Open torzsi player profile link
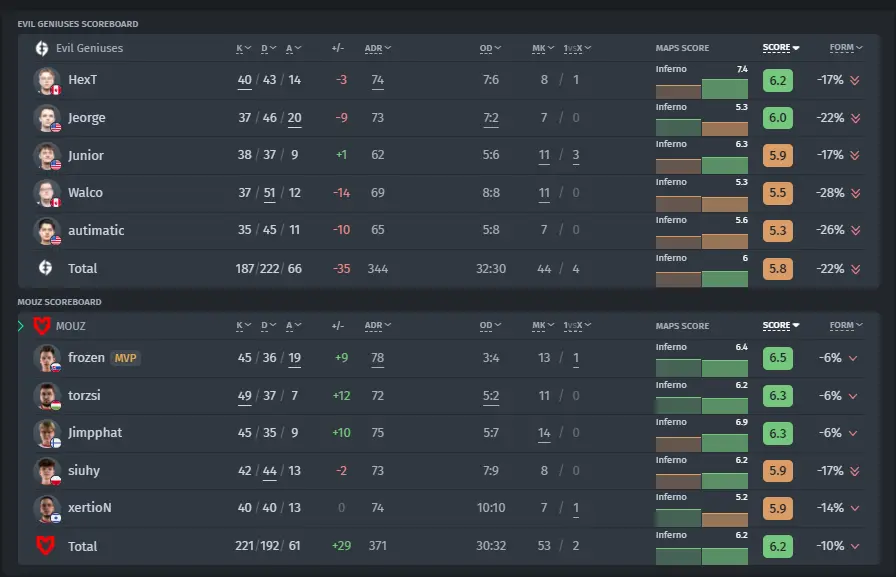The image size is (896, 577). point(84,395)
